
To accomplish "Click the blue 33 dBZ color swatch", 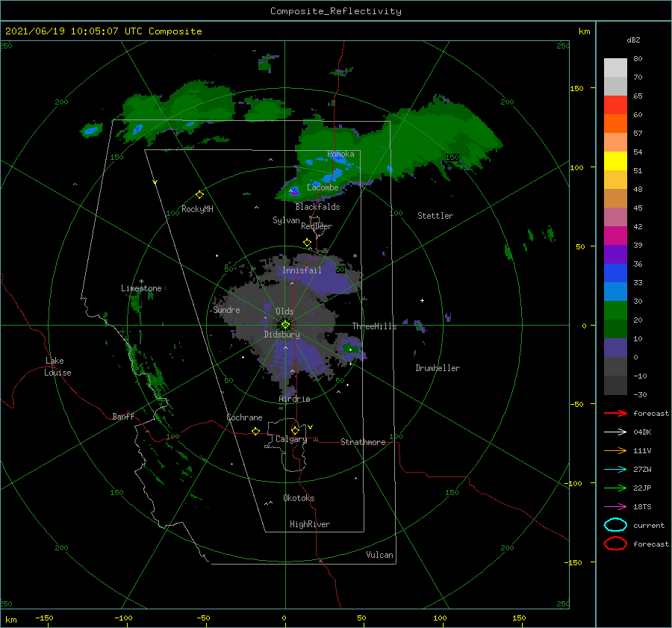I will click(x=615, y=273).
